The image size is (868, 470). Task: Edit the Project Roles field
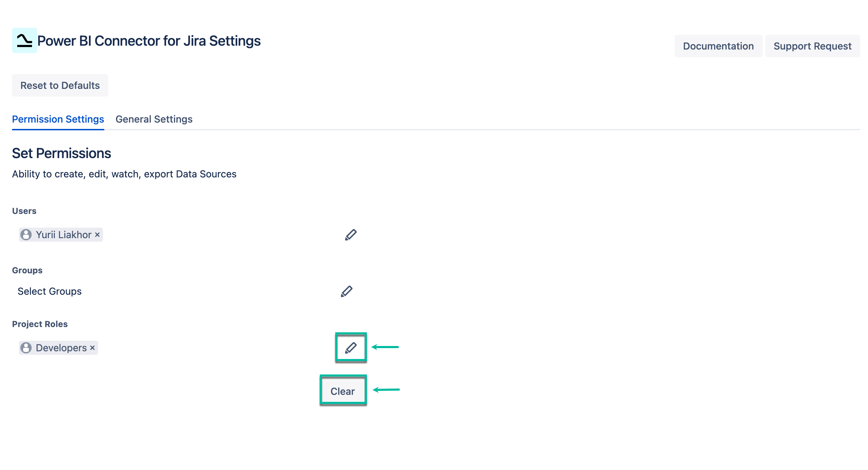click(351, 348)
